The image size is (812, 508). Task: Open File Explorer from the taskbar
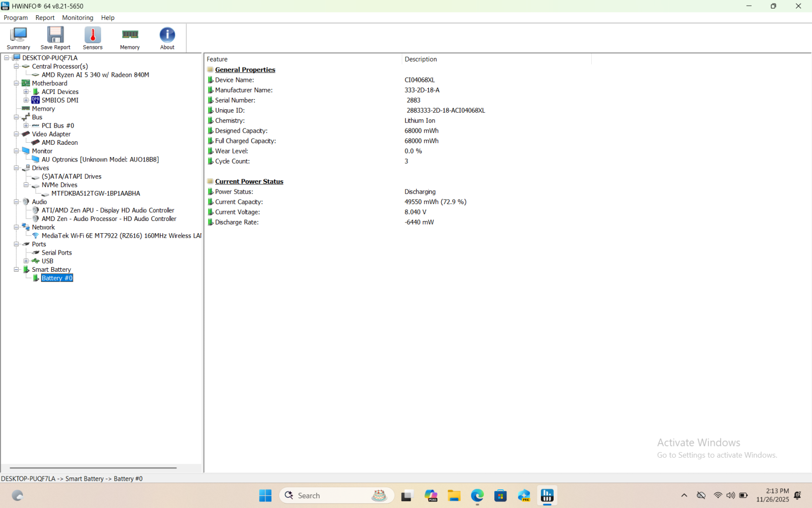pos(454,495)
